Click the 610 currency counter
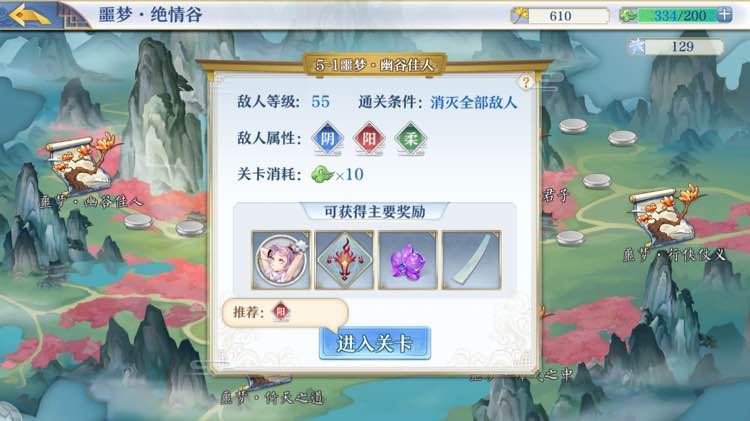The width and height of the screenshot is (750, 421). pyautogui.click(x=560, y=16)
